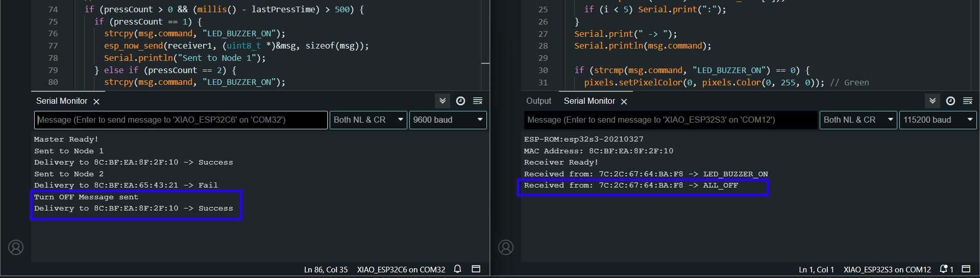980x278 pixels.
Task: Click the delivery '-> Fail' output line
Action: click(126, 186)
